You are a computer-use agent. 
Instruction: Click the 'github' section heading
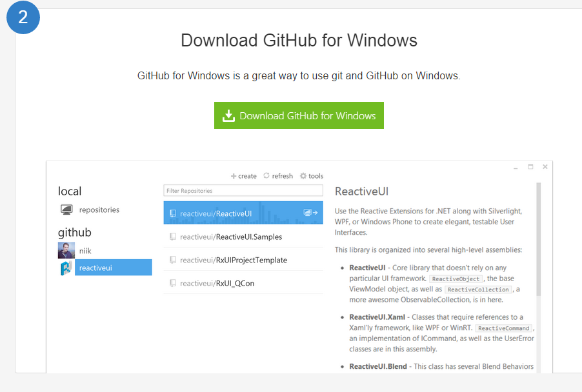[74, 233]
